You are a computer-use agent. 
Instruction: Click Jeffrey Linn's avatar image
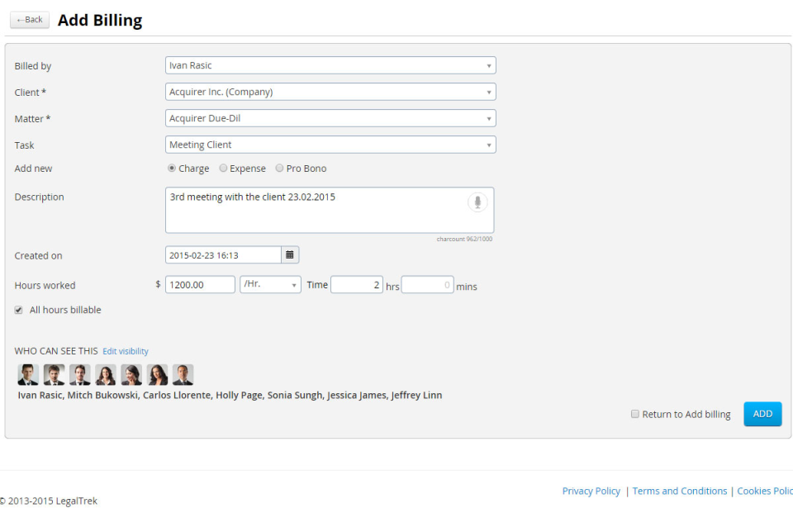[183, 374]
